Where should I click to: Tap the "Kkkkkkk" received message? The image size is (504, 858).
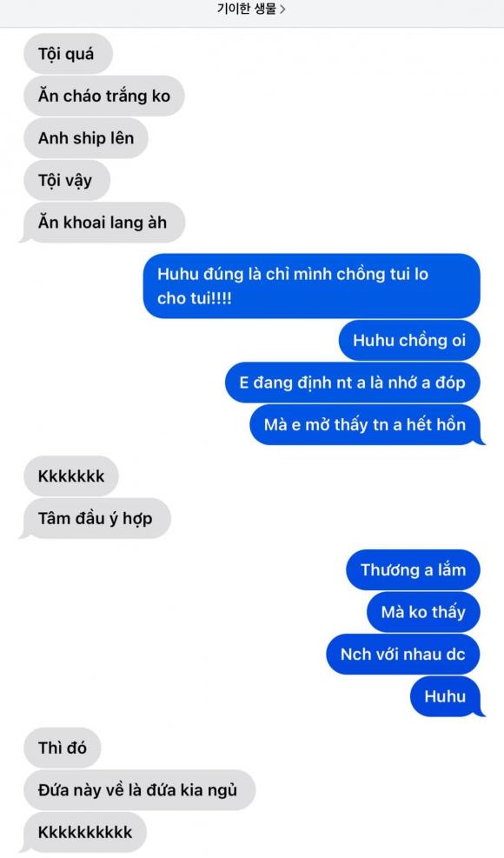pyautogui.click(x=71, y=476)
